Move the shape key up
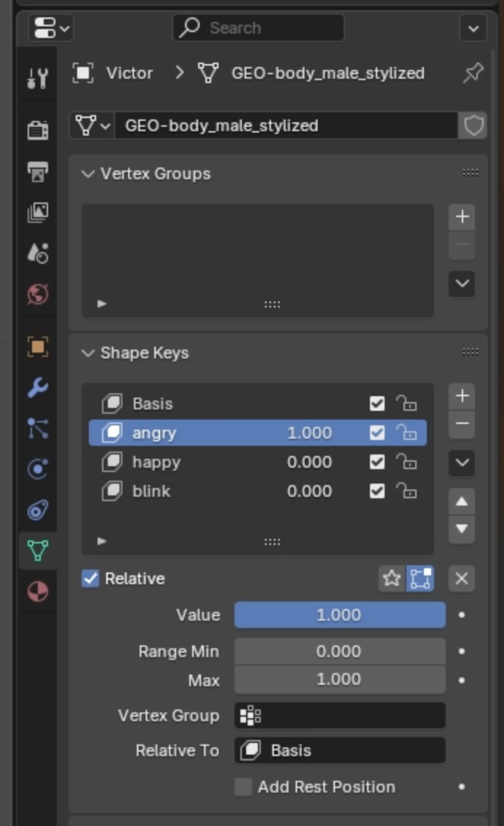The width and height of the screenshot is (504, 826). tap(462, 501)
